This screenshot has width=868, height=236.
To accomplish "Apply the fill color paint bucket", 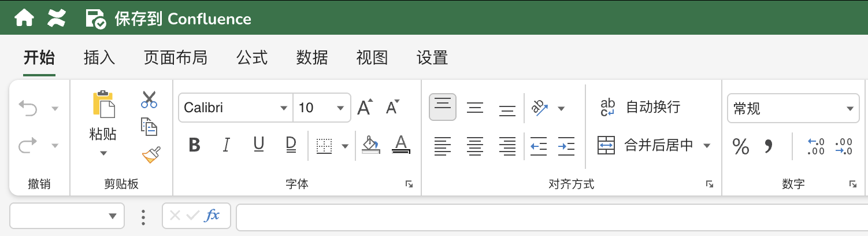I will point(369,145).
